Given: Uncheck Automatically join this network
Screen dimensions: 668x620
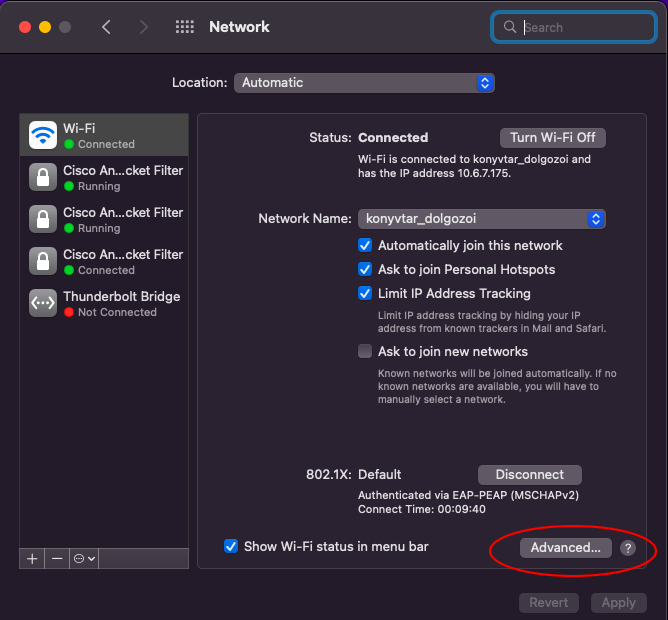Looking at the screenshot, I should 366,245.
